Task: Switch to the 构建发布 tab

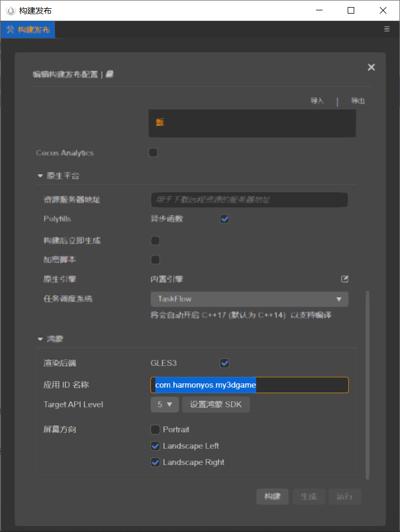Action: point(28,29)
